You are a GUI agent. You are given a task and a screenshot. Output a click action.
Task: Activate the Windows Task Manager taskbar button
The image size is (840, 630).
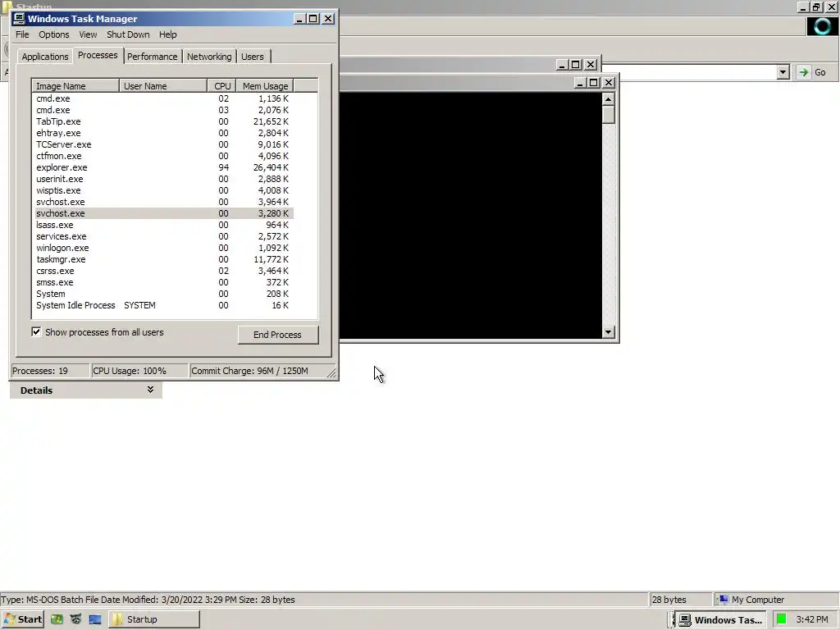click(720, 620)
